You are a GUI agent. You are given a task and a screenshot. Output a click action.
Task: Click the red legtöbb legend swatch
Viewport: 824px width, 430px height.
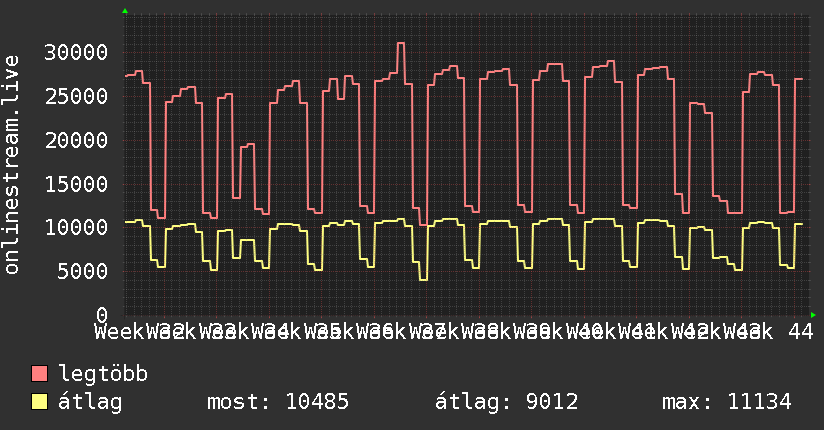click(x=40, y=375)
